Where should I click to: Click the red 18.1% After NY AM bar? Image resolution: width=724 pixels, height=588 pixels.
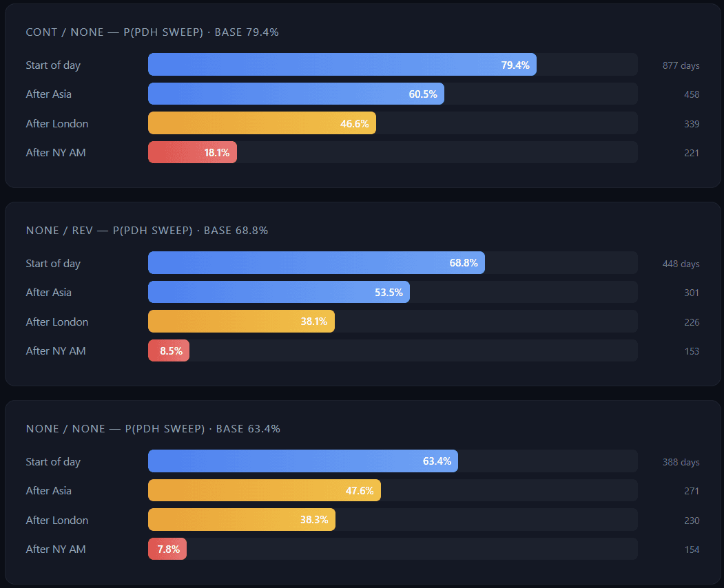(x=192, y=153)
